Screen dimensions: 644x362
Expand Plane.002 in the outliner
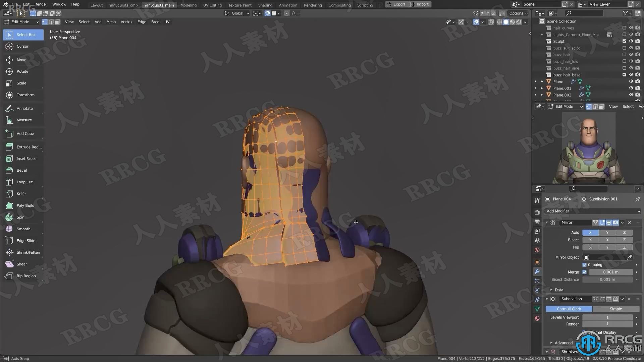click(x=542, y=95)
